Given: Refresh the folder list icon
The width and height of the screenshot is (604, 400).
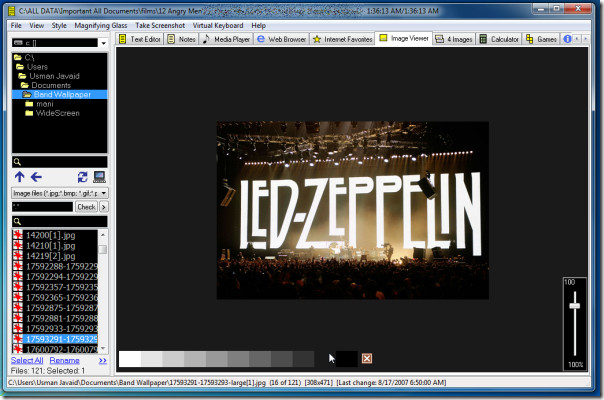Looking at the screenshot, I should [x=82, y=177].
